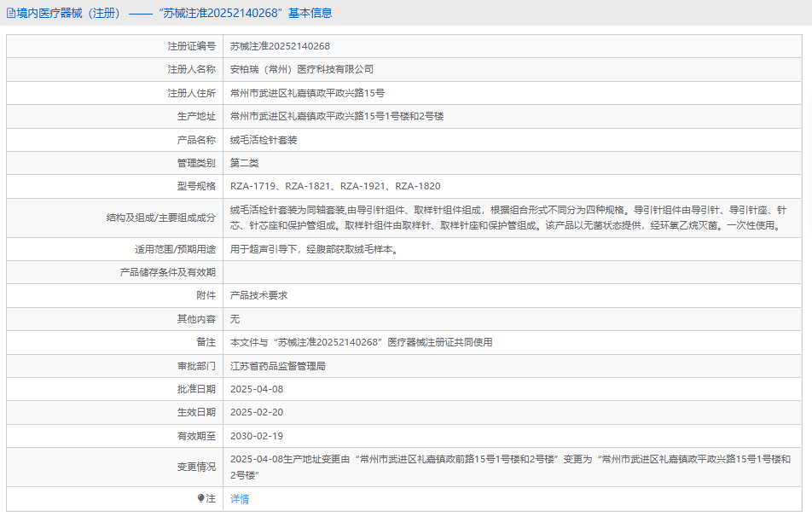Viewport: 812px width, 517px height.
Task: Click approval date 2025-04-08
Action: 257,389
